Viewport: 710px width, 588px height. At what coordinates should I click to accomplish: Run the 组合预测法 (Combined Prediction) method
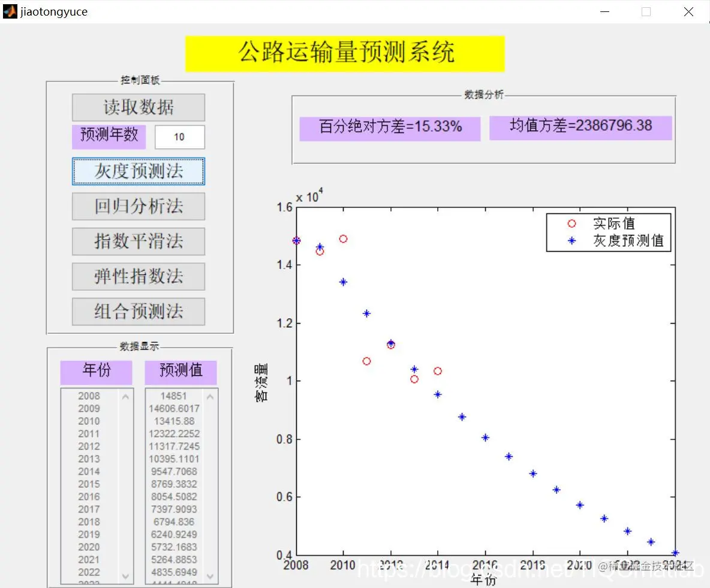point(138,312)
